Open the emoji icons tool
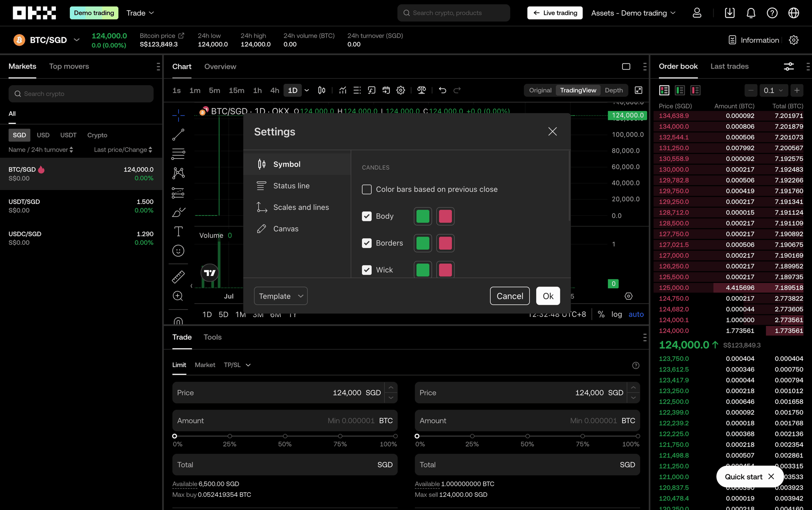This screenshot has height=510, width=812. [x=178, y=251]
